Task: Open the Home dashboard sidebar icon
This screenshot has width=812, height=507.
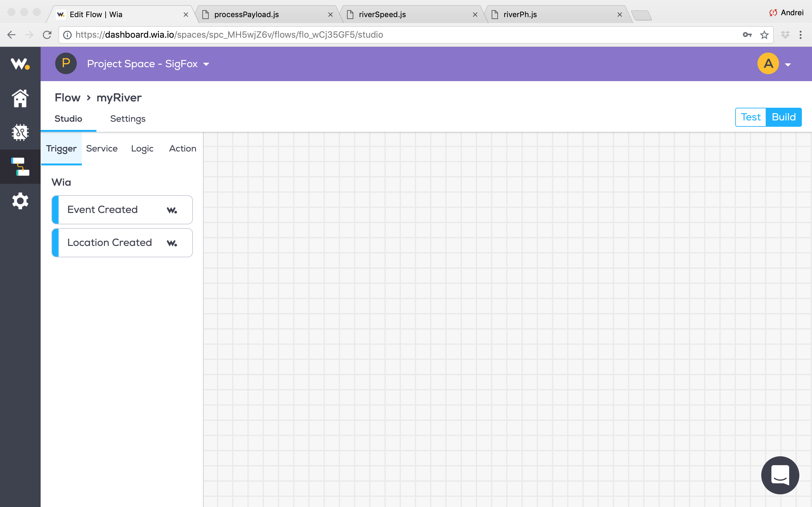Action: 20,98
